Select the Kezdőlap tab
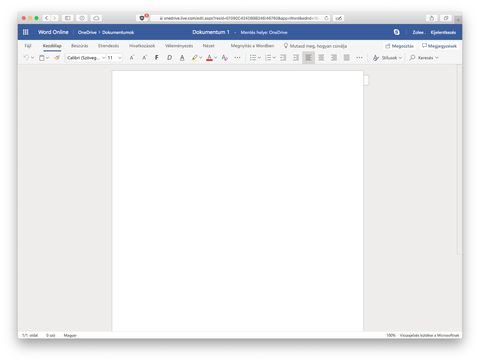 click(x=52, y=46)
